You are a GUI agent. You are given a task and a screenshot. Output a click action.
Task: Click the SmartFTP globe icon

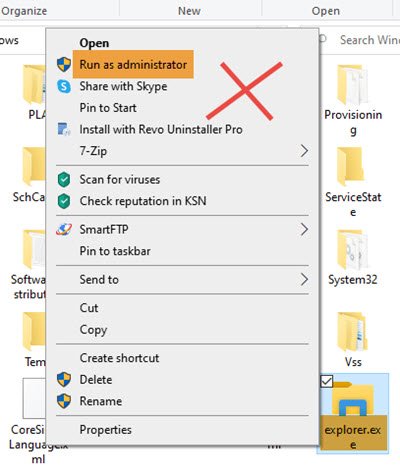point(64,229)
